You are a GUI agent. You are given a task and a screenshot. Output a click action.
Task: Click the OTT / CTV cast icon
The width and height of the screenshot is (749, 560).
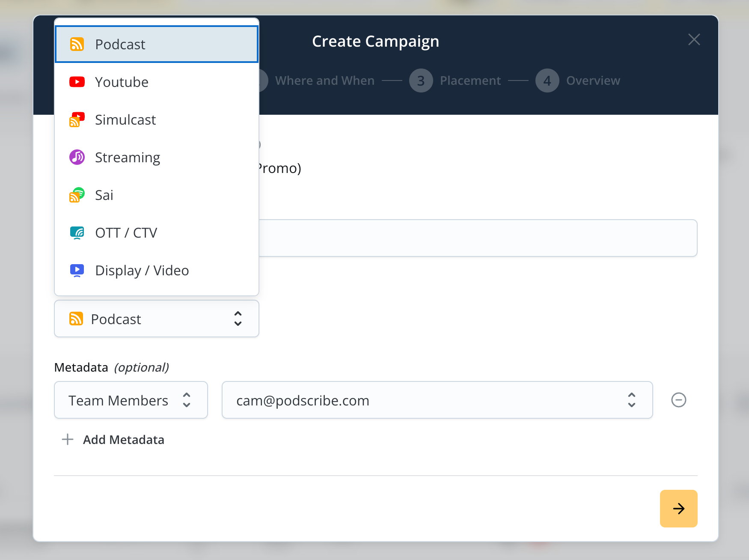pyautogui.click(x=77, y=233)
